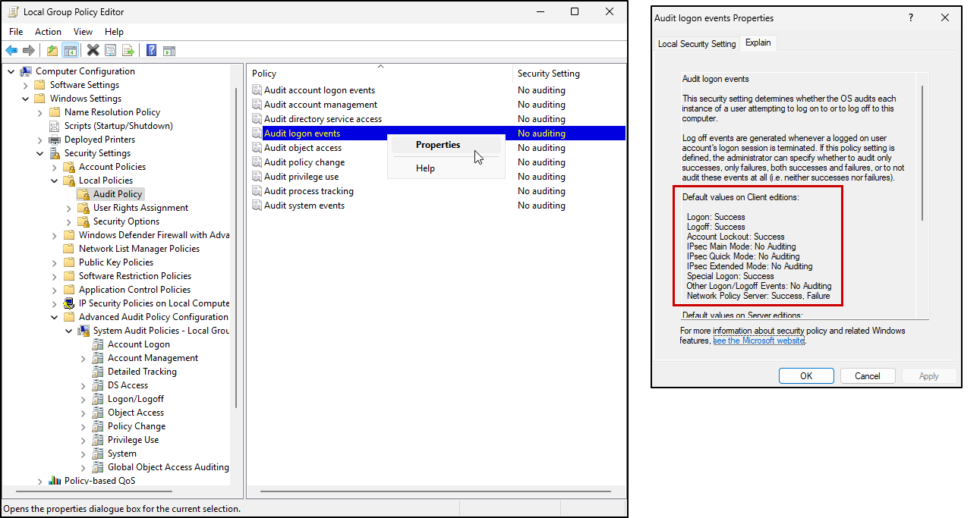Image resolution: width=980 pixels, height=518 pixels.
Task: Click the Export List toolbar icon
Action: [x=128, y=51]
